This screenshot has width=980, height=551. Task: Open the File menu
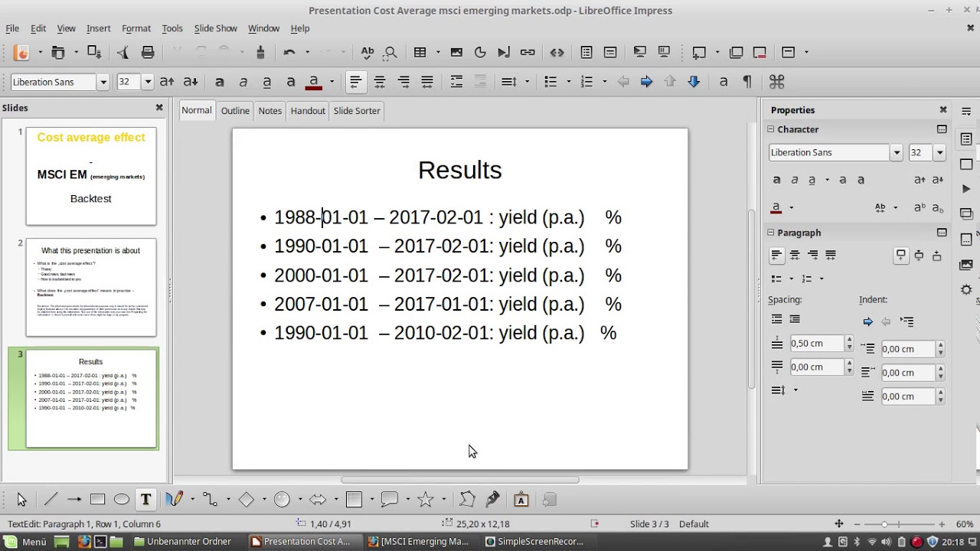click(12, 28)
